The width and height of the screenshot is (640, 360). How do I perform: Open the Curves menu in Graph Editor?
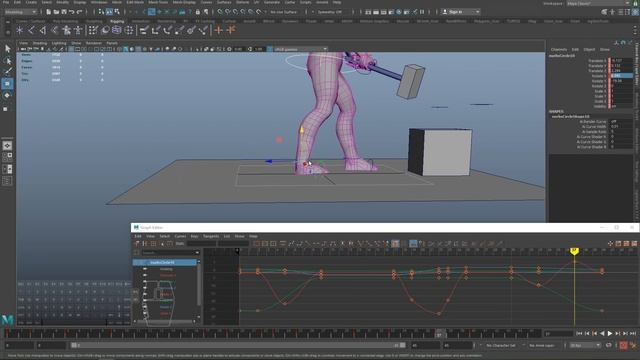(180, 236)
